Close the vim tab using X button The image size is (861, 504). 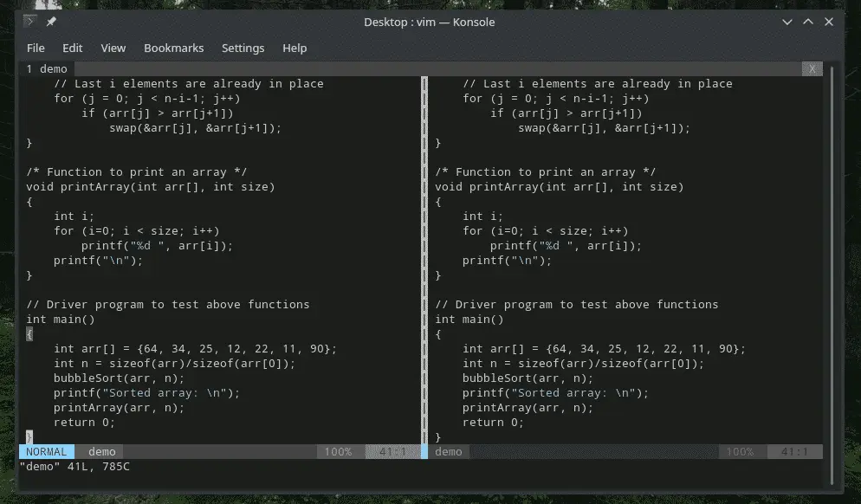tap(812, 68)
